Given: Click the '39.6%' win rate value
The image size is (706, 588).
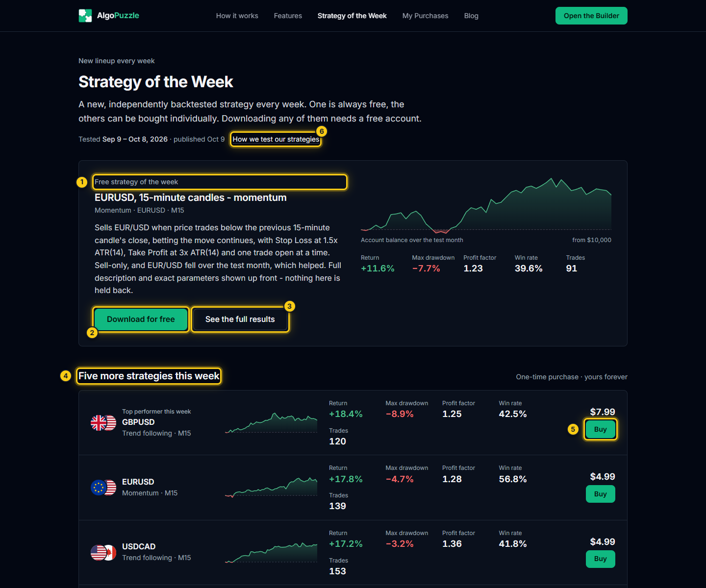Looking at the screenshot, I should (529, 269).
